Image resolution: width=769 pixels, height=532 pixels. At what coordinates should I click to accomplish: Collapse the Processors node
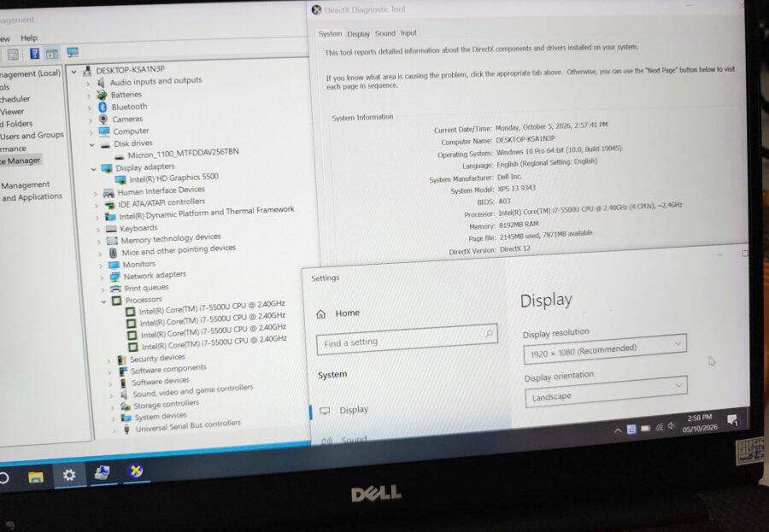(103, 301)
